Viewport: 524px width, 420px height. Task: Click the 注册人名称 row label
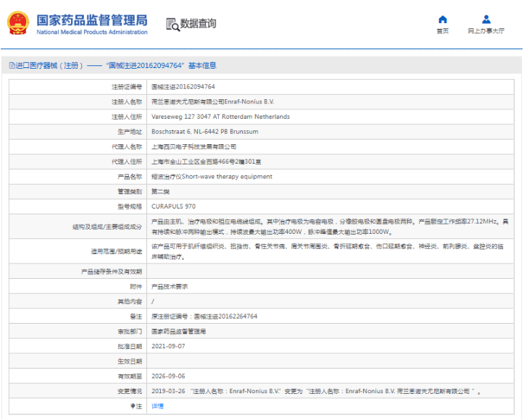coord(127,102)
